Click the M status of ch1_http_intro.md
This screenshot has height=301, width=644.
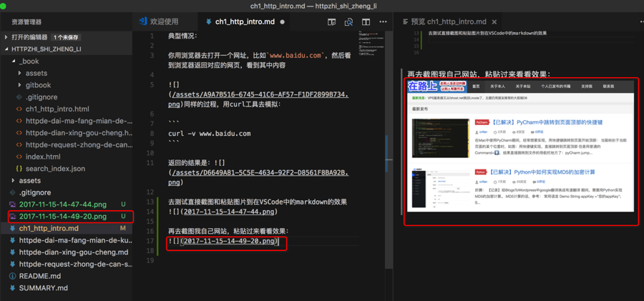(122, 228)
